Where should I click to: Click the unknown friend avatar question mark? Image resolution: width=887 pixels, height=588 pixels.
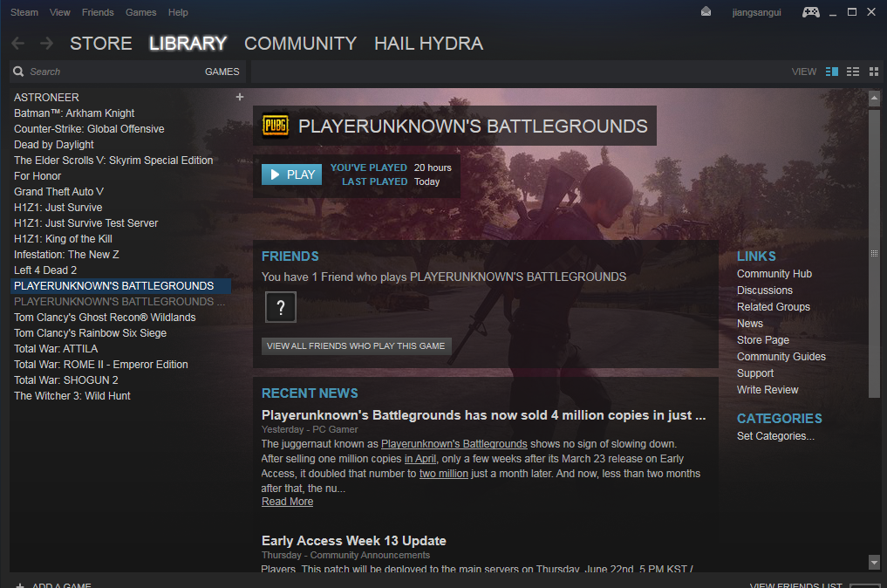[x=281, y=307]
